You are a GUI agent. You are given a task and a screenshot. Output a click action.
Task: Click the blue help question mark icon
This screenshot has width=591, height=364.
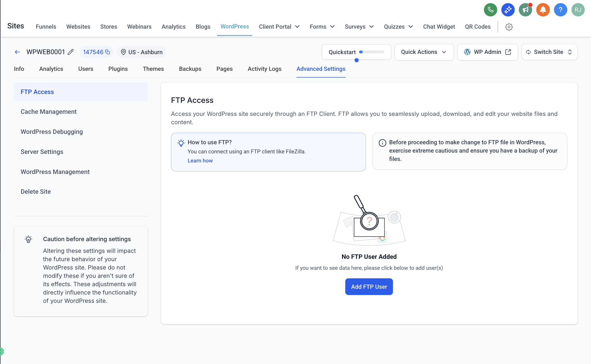pyautogui.click(x=560, y=10)
